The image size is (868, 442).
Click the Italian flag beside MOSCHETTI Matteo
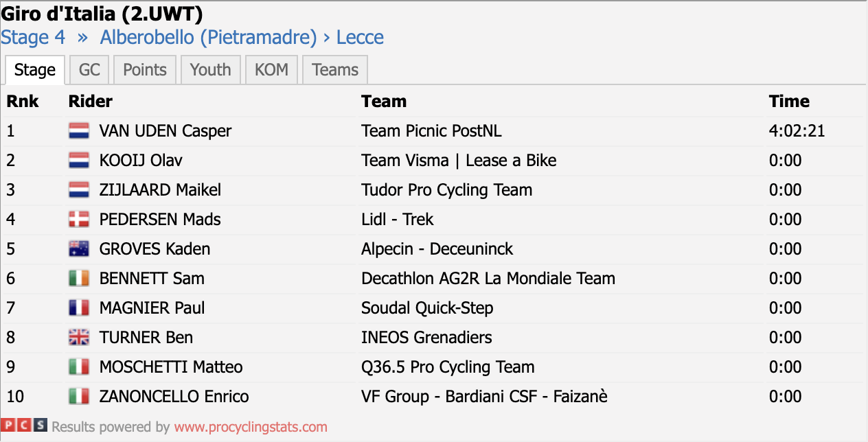[79, 367]
